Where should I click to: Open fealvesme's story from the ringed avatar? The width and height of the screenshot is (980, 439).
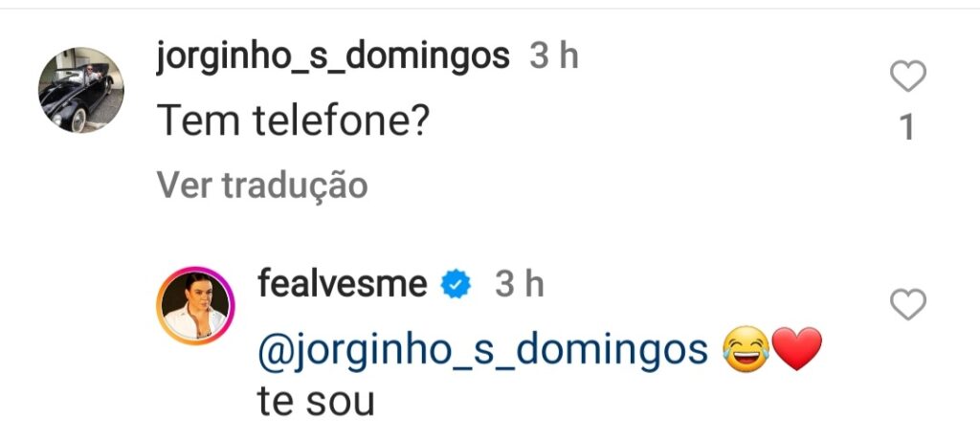(195, 306)
